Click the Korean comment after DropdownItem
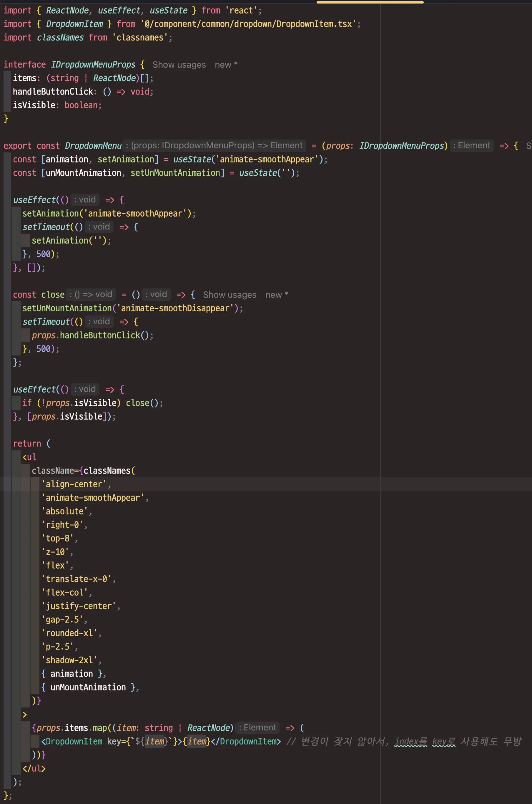532x804 pixels. tap(404, 742)
